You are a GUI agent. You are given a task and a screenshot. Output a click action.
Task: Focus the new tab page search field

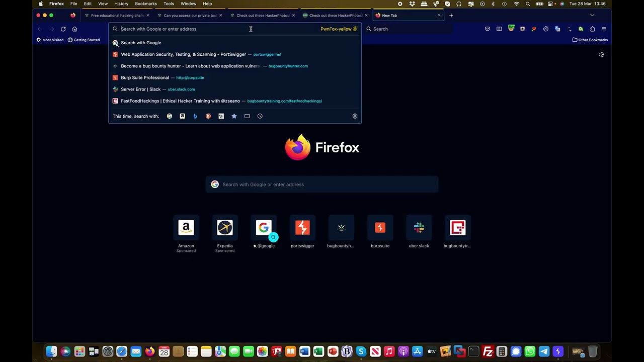point(322,185)
